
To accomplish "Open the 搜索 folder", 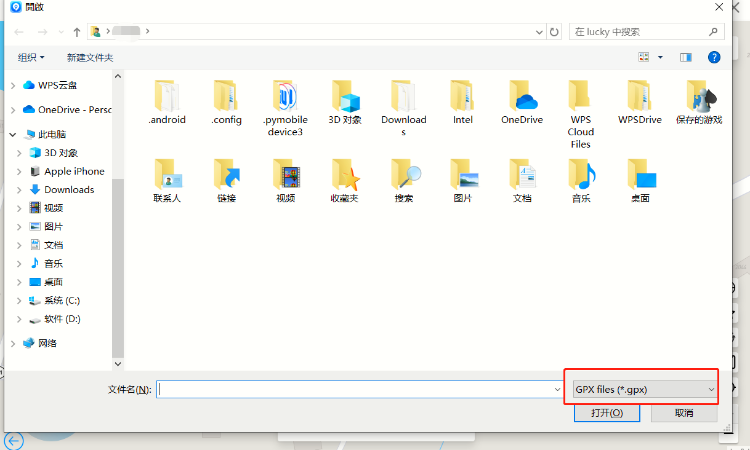I will click(x=404, y=181).
